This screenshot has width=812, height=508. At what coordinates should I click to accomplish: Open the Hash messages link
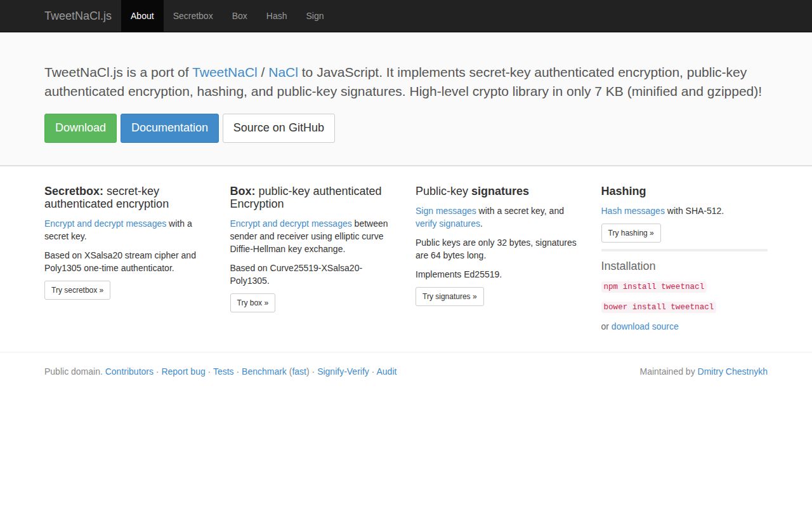click(x=632, y=211)
